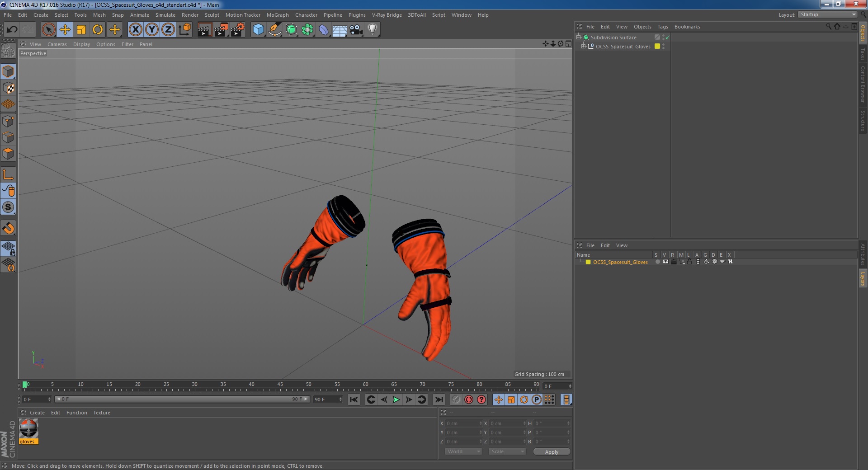Toggle layer solo dot for OCSS_Spacesuit_Gloves
The height and width of the screenshot is (470, 868).
click(657, 262)
